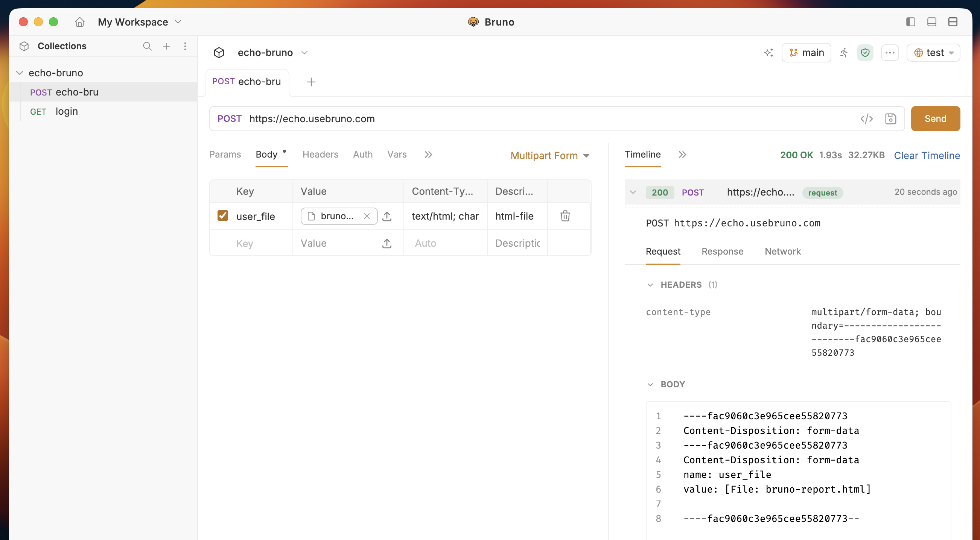Select the POST echo-bru request tab
Image resolution: width=980 pixels, height=540 pixels.
click(247, 82)
